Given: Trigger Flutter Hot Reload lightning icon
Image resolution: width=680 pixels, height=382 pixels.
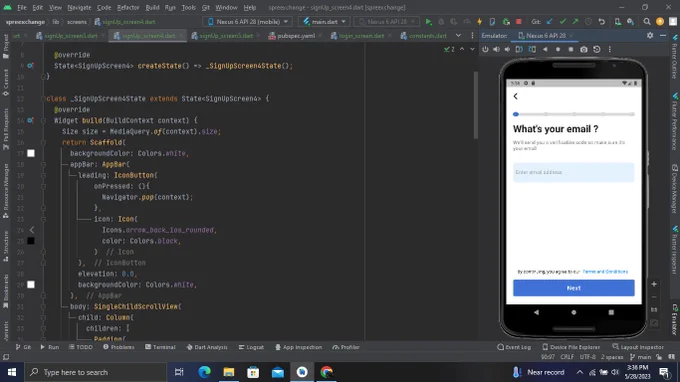Looking at the screenshot, I should point(480,21).
